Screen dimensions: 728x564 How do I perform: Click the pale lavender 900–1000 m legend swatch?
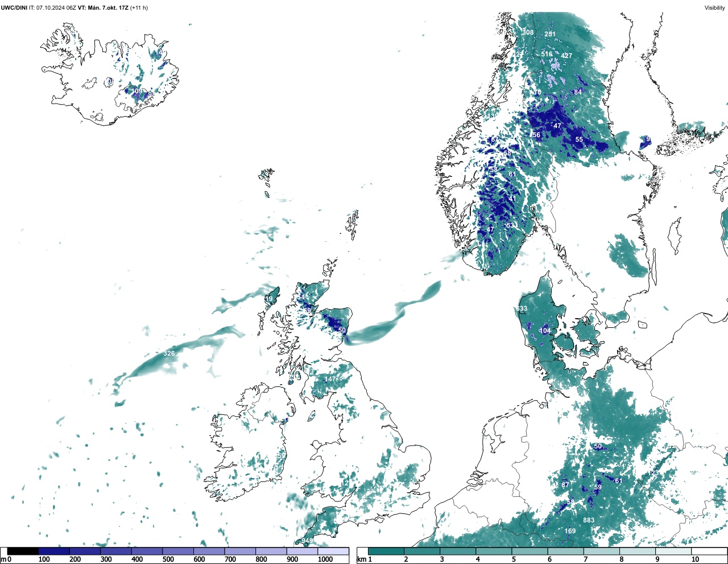302,551
